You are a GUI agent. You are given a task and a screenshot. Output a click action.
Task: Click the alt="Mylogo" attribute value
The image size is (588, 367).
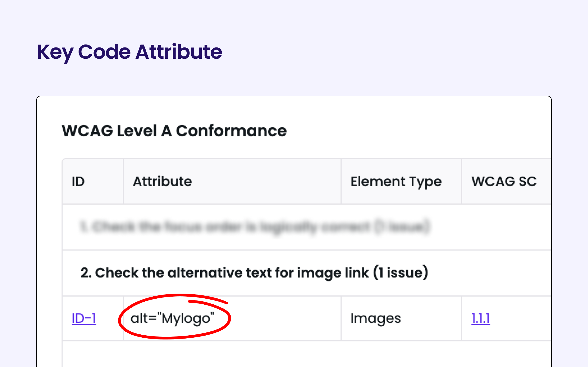[x=172, y=318]
